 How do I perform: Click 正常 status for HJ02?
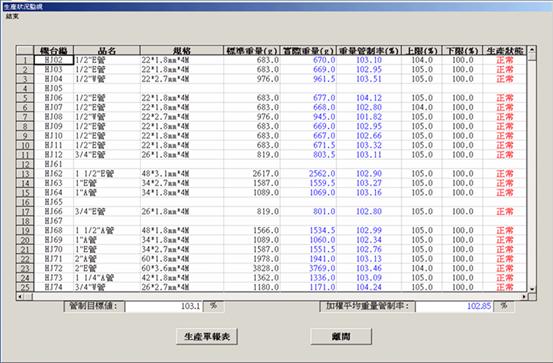pyautogui.click(x=505, y=60)
